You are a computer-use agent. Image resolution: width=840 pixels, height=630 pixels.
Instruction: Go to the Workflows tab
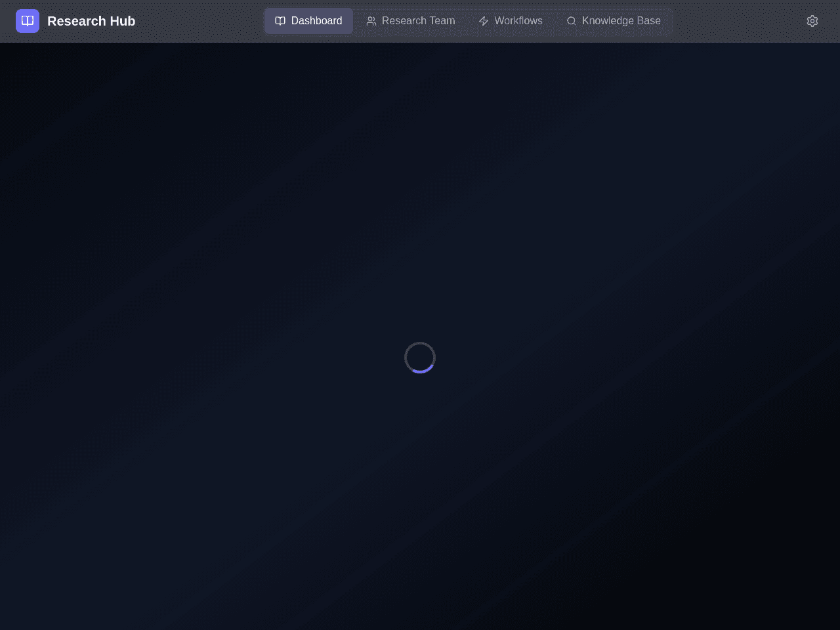point(511,21)
